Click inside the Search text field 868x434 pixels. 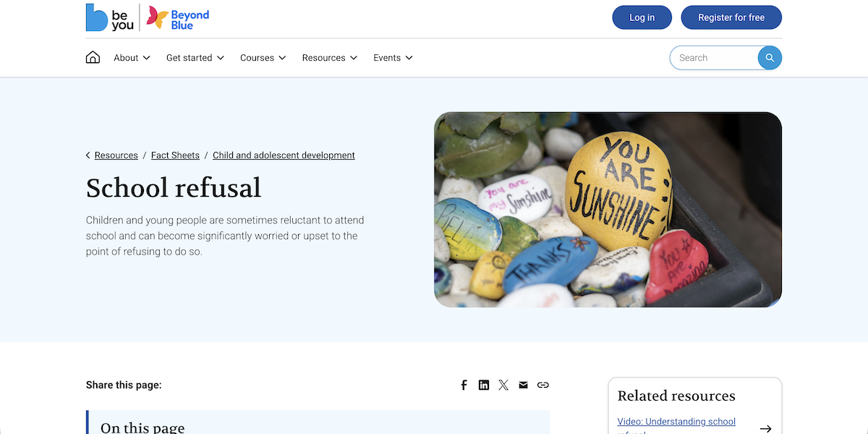tap(712, 58)
